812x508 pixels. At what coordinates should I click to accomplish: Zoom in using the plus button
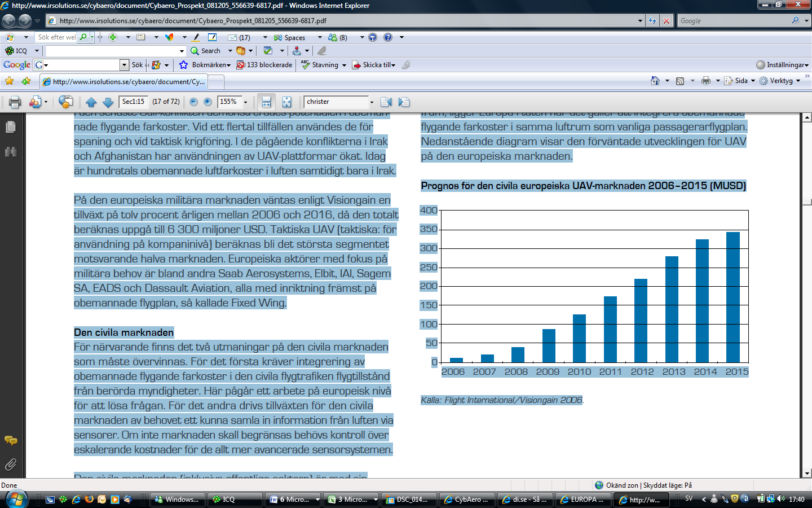pos(208,102)
